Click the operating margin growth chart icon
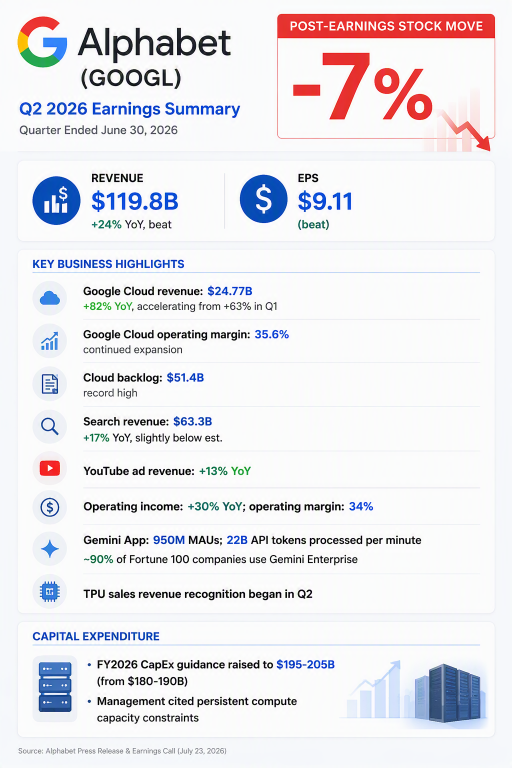The height and width of the screenshot is (768, 512). (49, 341)
